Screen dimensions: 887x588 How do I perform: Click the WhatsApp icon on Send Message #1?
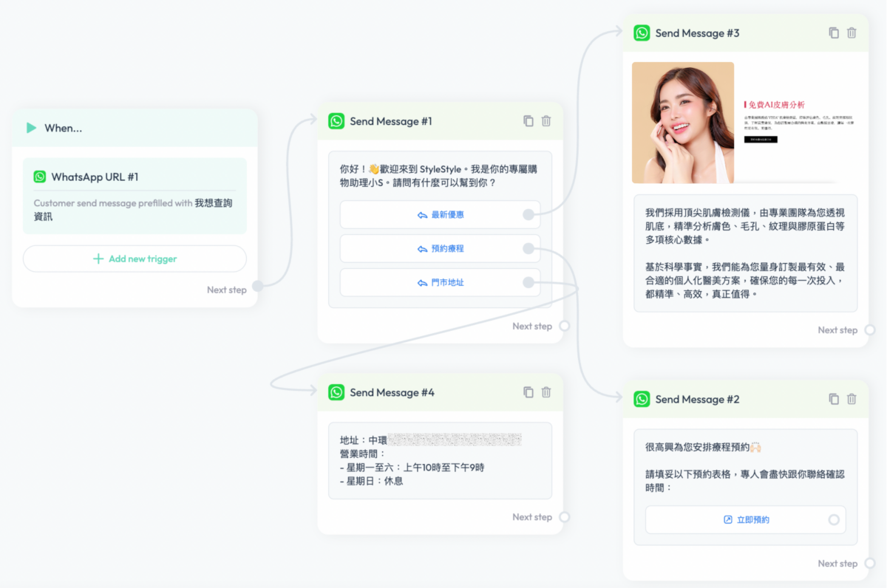(x=337, y=121)
